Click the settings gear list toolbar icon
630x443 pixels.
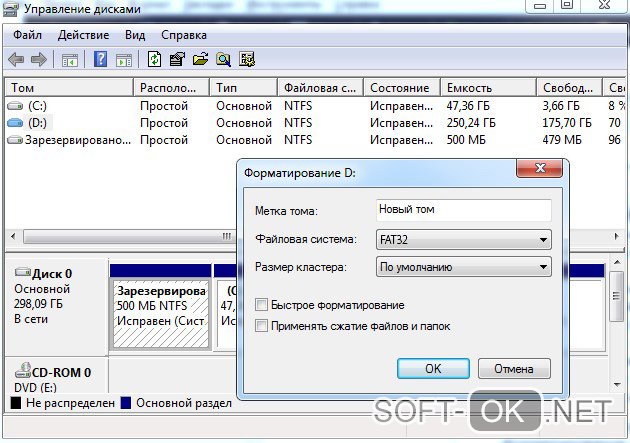point(247,59)
